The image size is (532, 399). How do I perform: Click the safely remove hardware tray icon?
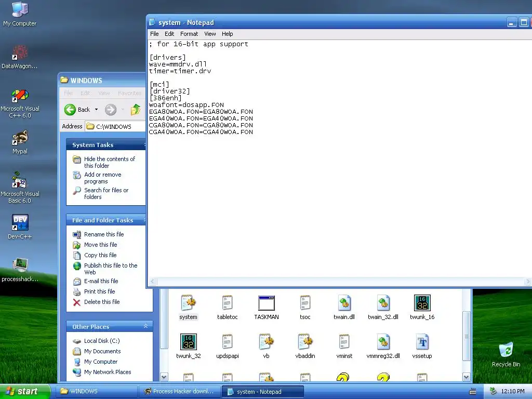[x=494, y=392]
